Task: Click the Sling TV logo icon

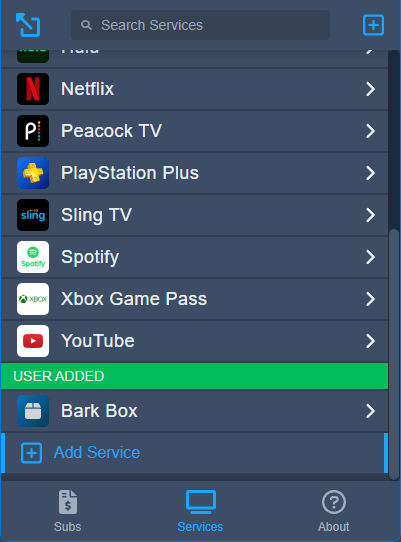Action: (33, 215)
